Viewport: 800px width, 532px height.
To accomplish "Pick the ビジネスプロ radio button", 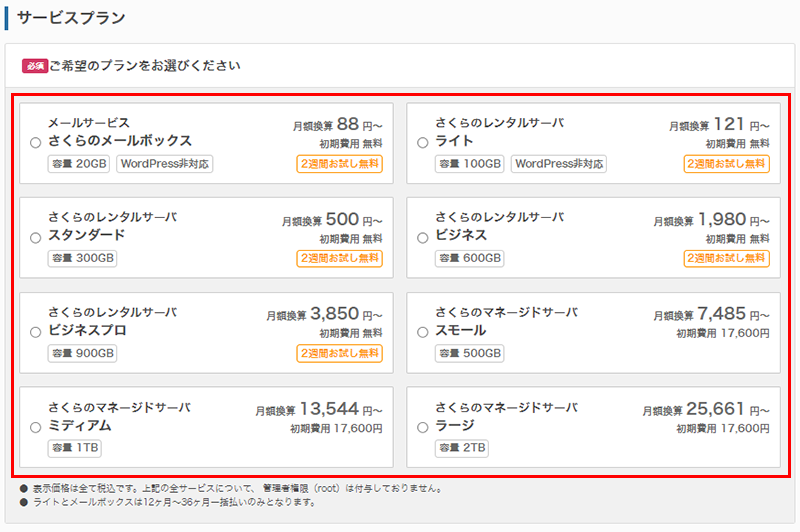I will click(x=36, y=332).
